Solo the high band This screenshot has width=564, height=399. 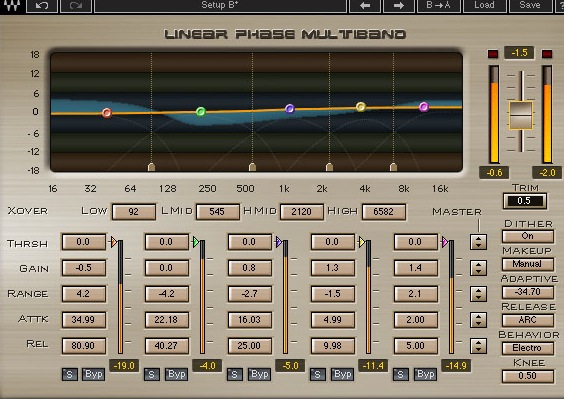click(x=400, y=375)
